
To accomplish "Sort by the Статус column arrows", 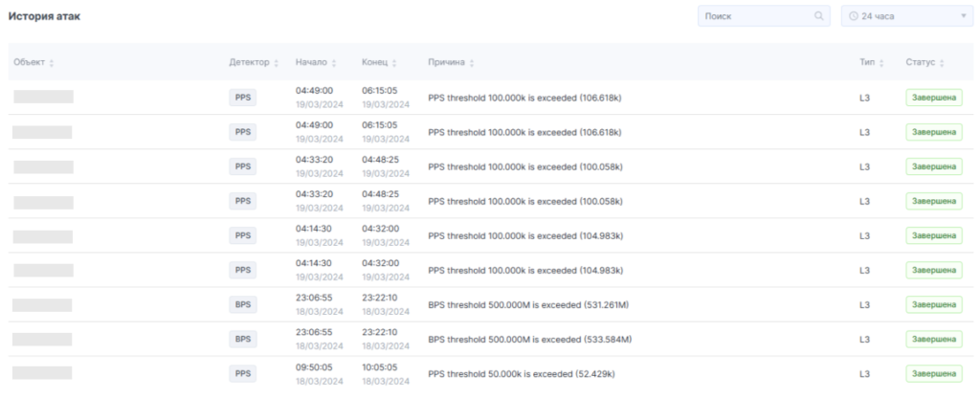I will point(942,62).
